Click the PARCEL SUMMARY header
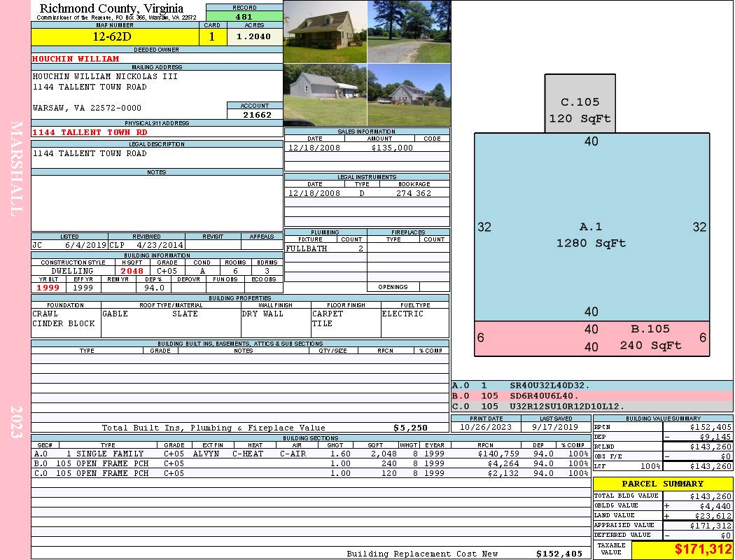The width and height of the screenshot is (735, 560). 663,484
